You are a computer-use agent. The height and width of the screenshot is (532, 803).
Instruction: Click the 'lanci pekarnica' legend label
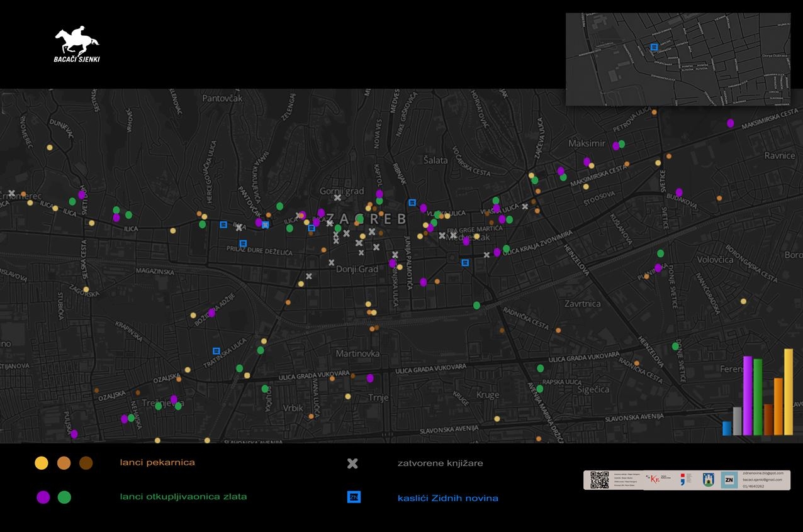pyautogui.click(x=157, y=463)
